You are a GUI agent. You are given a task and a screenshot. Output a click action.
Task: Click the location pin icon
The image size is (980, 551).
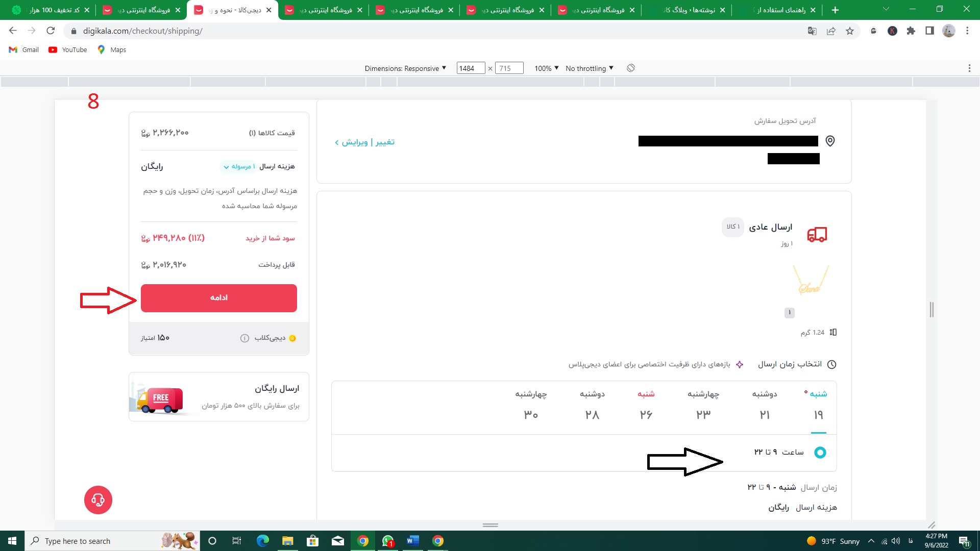point(829,141)
